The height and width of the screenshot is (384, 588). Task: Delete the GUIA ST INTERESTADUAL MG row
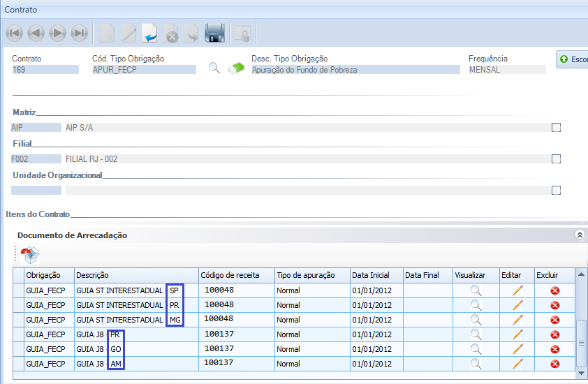pyautogui.click(x=555, y=320)
